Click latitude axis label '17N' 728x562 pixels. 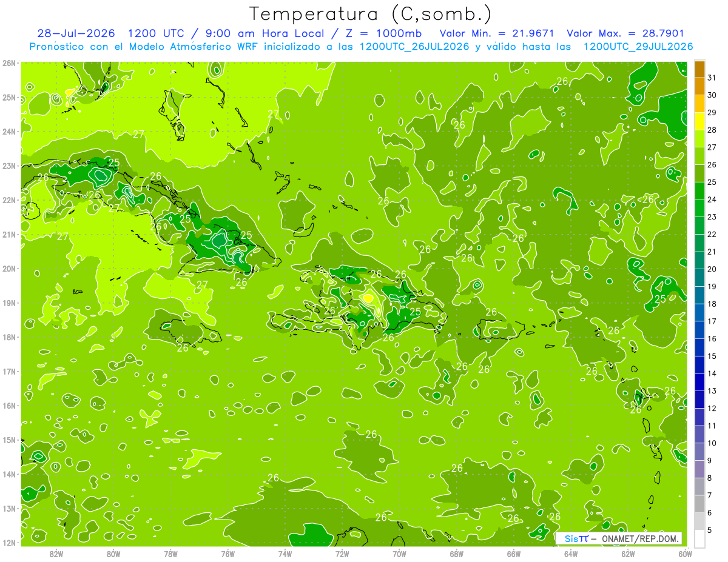[x=9, y=371]
